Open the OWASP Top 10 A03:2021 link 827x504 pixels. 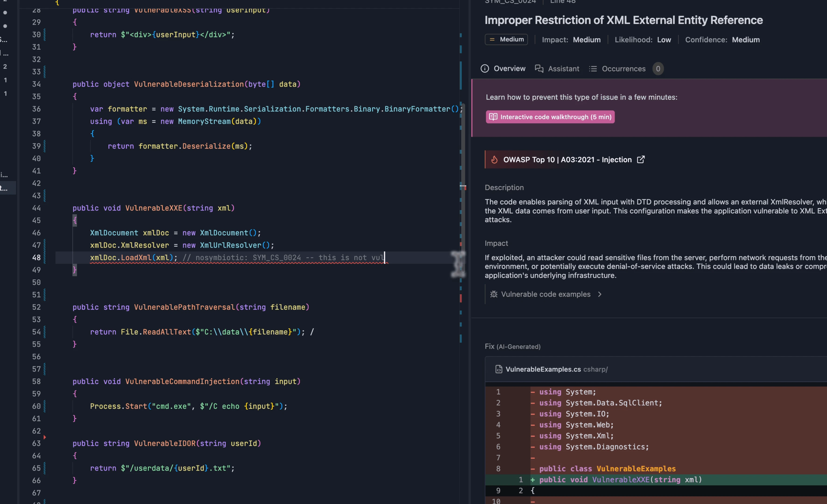567,160
